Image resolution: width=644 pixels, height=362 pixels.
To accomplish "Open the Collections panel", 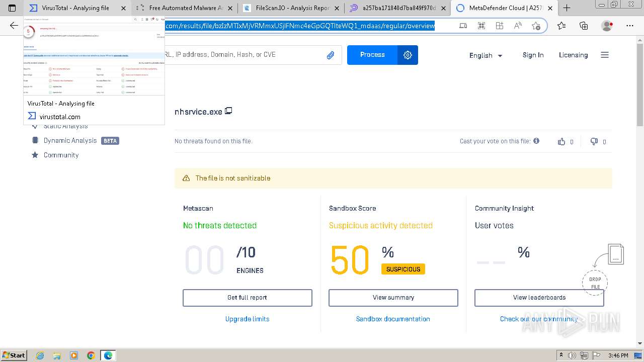I will coord(584,26).
